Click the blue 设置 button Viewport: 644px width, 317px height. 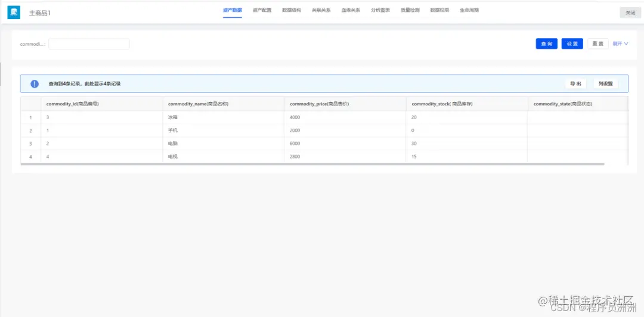tap(572, 44)
